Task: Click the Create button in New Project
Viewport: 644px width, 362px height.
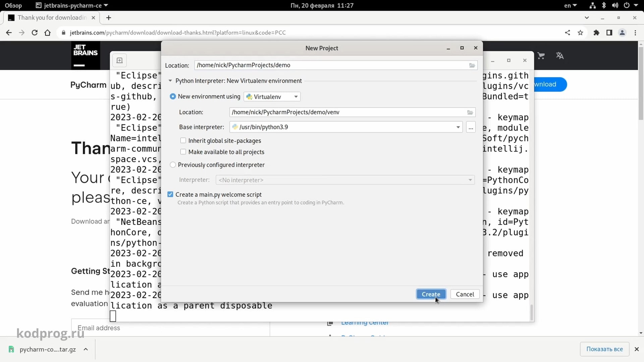Action: [x=431, y=294]
